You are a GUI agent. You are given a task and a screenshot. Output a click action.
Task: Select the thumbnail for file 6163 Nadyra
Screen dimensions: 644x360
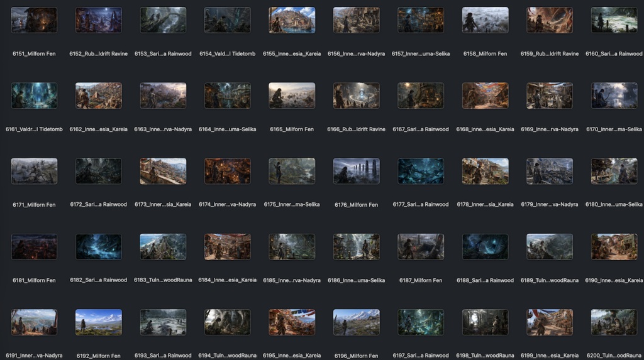[163, 95]
